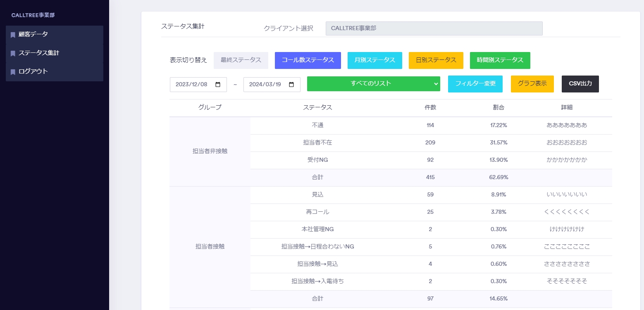The image size is (644, 310).
Task: Click the percentage 8.91% cell
Action: coord(499,195)
